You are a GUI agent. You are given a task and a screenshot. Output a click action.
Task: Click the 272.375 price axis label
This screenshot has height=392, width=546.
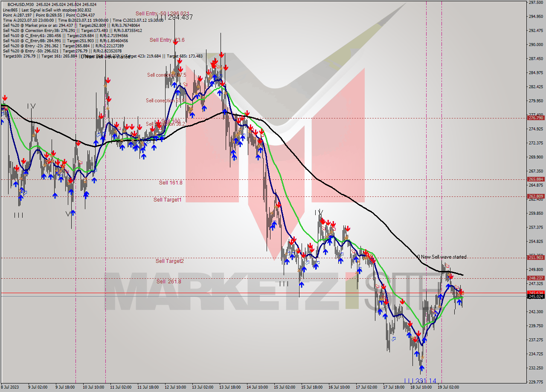click(x=536, y=143)
